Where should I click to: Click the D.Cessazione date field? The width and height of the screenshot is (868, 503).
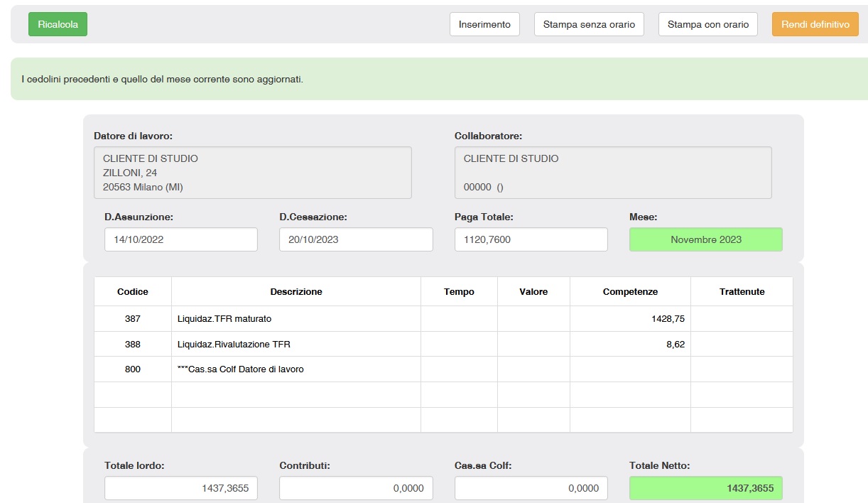tap(355, 239)
